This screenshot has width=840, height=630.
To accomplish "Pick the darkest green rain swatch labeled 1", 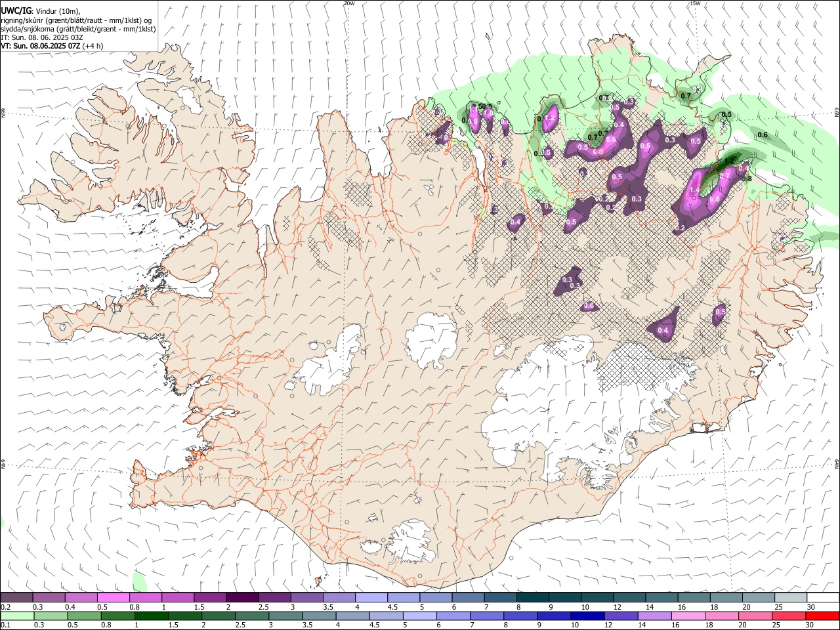I will (151, 616).
